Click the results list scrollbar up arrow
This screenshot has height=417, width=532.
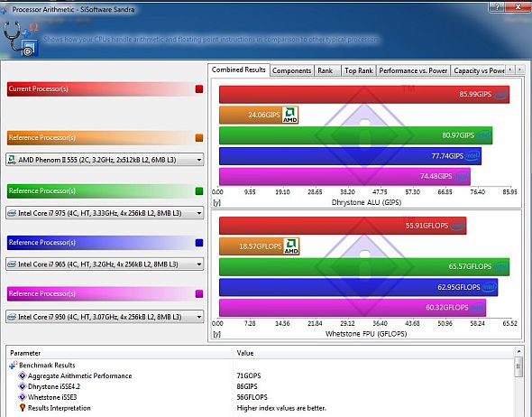pos(518,351)
